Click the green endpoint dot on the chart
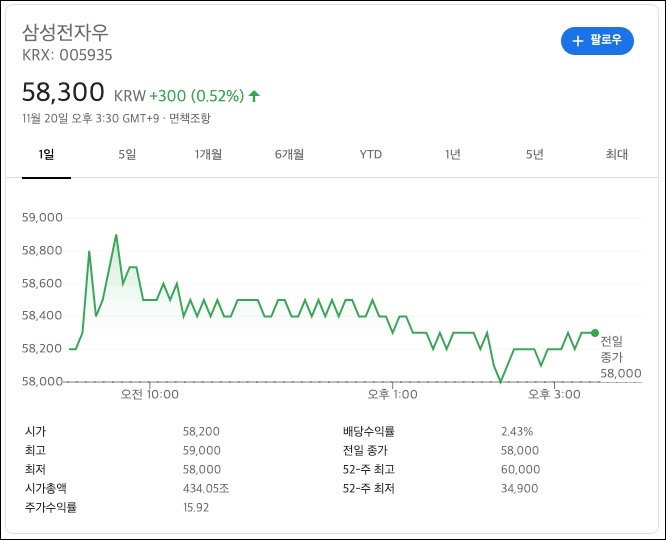Screen dimensions: 666x540 tap(595, 333)
